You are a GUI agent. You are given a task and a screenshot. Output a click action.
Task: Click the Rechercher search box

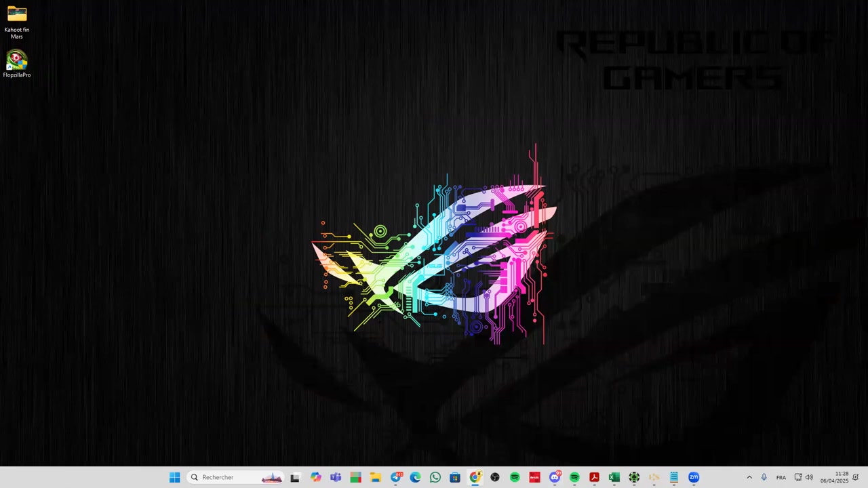tap(235, 477)
